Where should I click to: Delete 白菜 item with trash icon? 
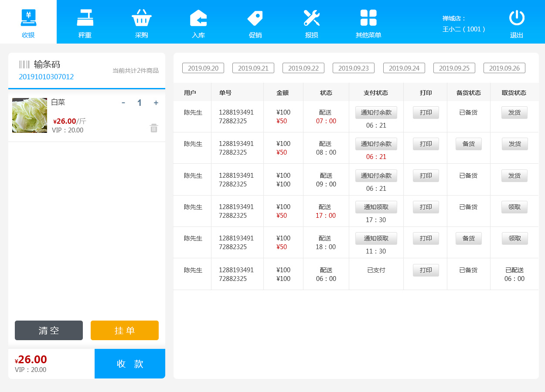154,128
